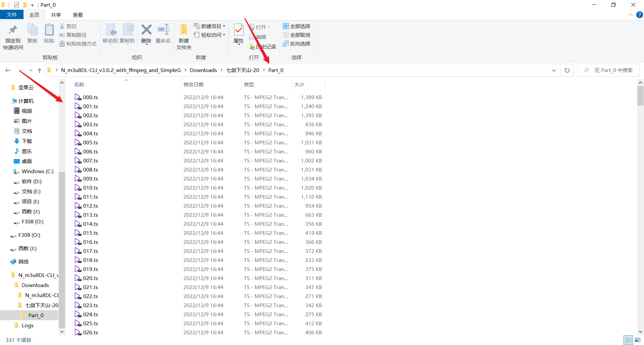Viewport: 644px width, 345px height.
Task: Select 坚果云 in the navigation pane
Action: click(26, 87)
